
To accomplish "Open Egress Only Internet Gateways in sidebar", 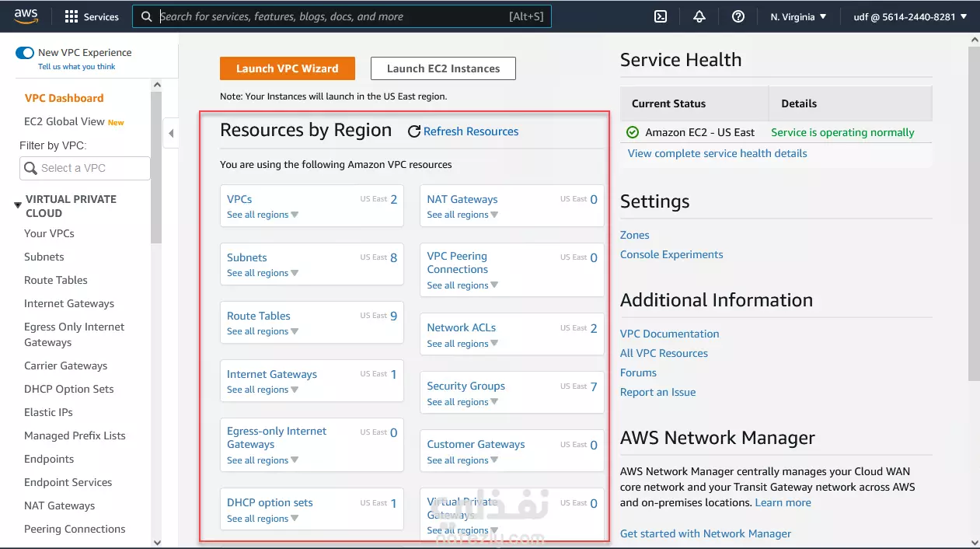I will tap(74, 334).
